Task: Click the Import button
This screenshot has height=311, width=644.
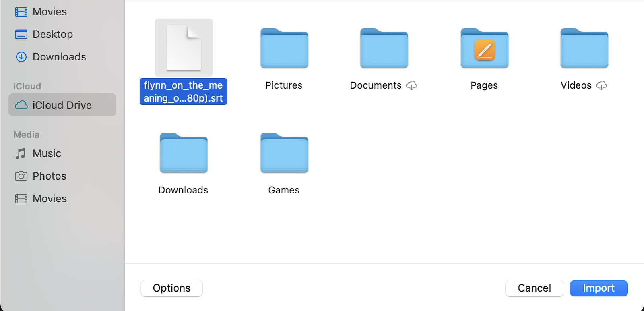Action: [599, 288]
